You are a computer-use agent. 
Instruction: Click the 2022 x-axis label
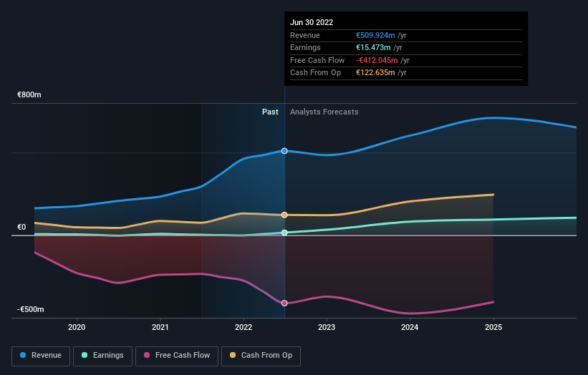[x=244, y=327]
